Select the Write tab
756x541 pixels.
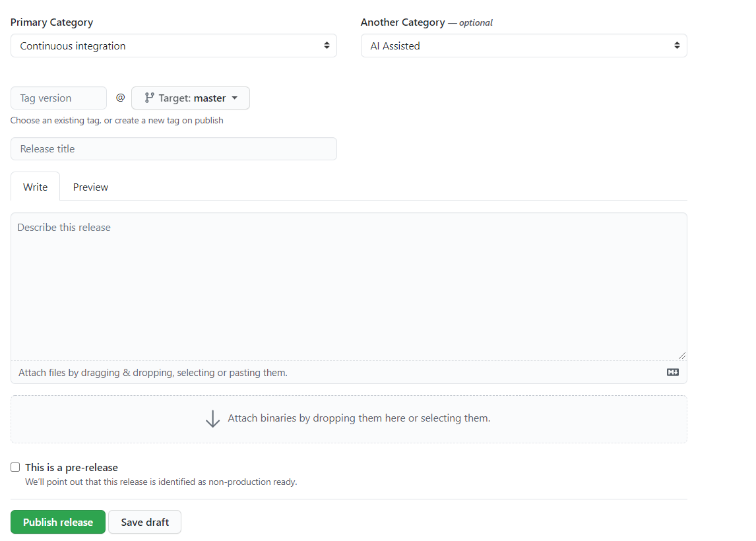click(x=36, y=187)
